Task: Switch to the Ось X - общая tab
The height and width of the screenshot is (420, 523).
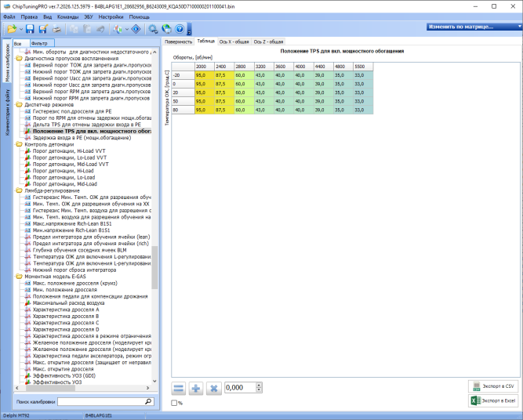Action: pyautogui.click(x=234, y=42)
